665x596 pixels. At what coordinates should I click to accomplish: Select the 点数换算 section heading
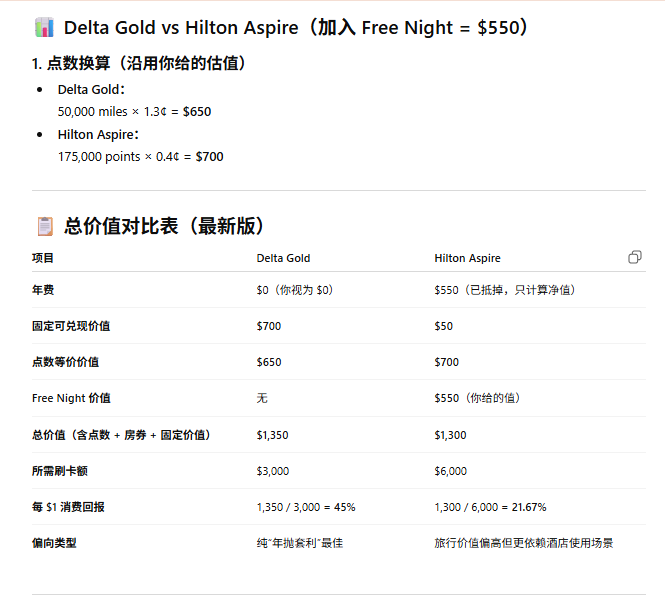139,63
